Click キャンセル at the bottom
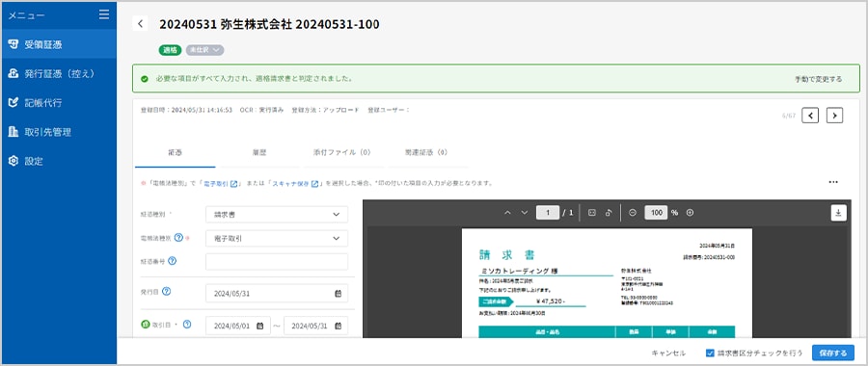This screenshot has height=366, width=868. tap(668, 353)
